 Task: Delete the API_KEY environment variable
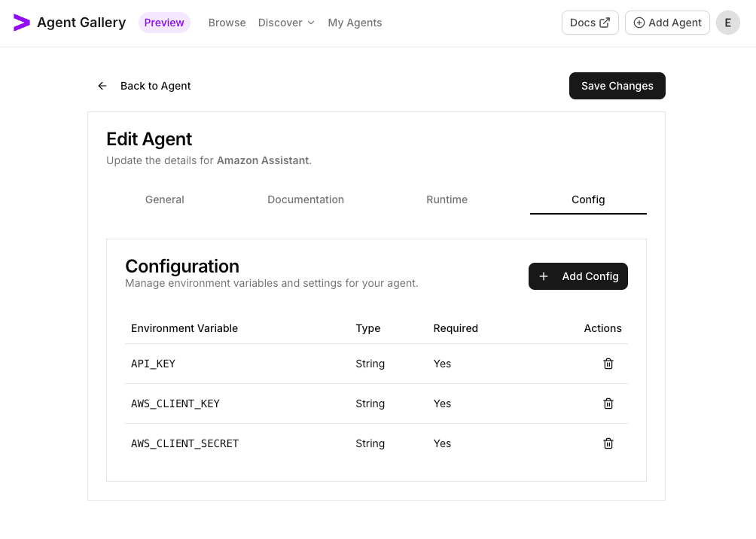click(608, 364)
